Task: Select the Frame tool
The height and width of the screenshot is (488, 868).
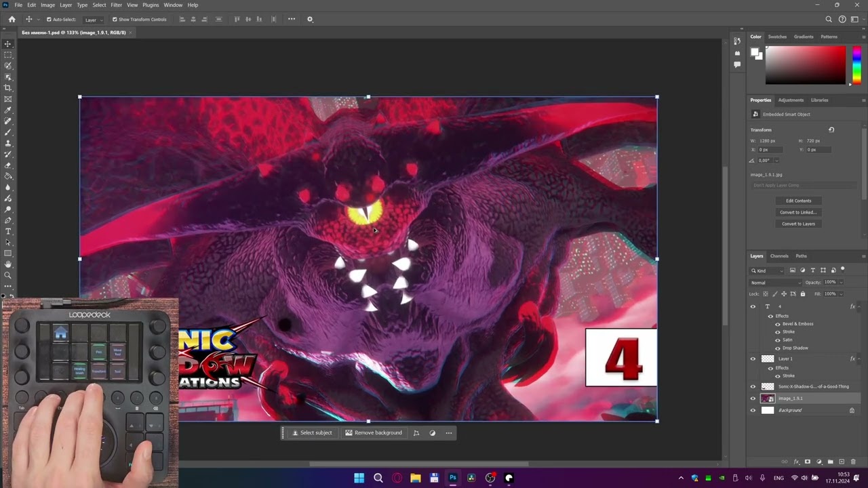Action: (x=8, y=99)
